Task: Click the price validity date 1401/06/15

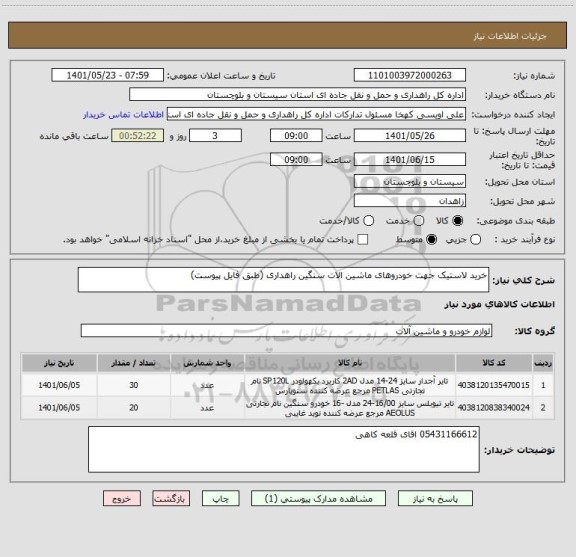Action: 410,159
